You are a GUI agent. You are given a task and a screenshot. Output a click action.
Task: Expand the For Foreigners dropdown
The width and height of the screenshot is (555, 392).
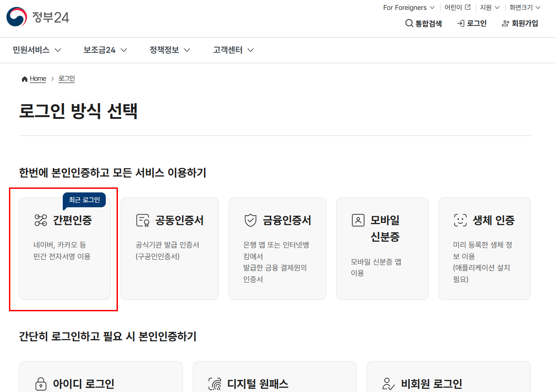pyautogui.click(x=408, y=8)
